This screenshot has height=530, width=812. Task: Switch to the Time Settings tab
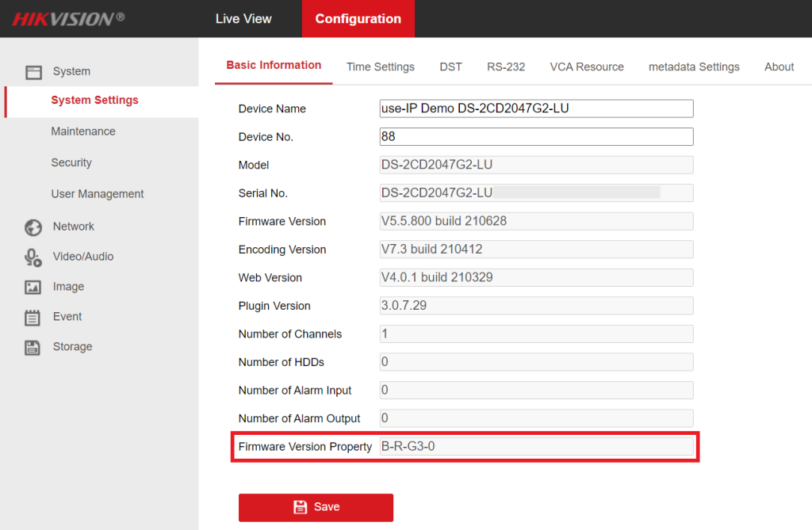point(380,67)
